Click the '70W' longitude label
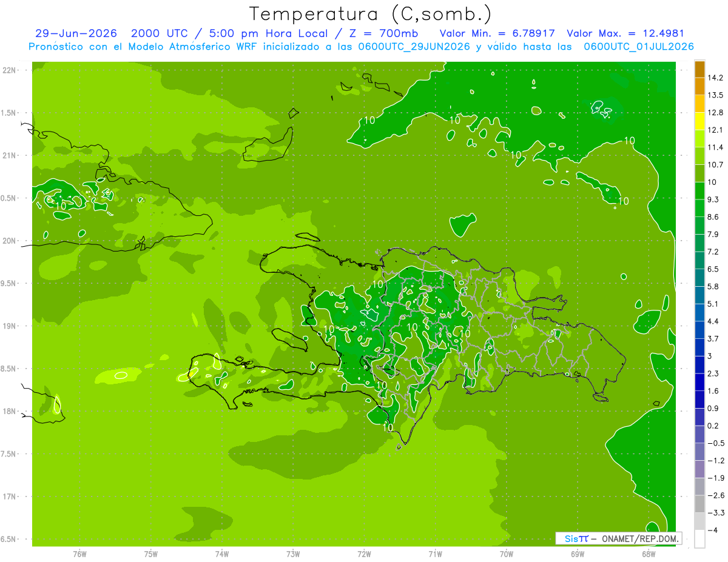 [x=507, y=554]
